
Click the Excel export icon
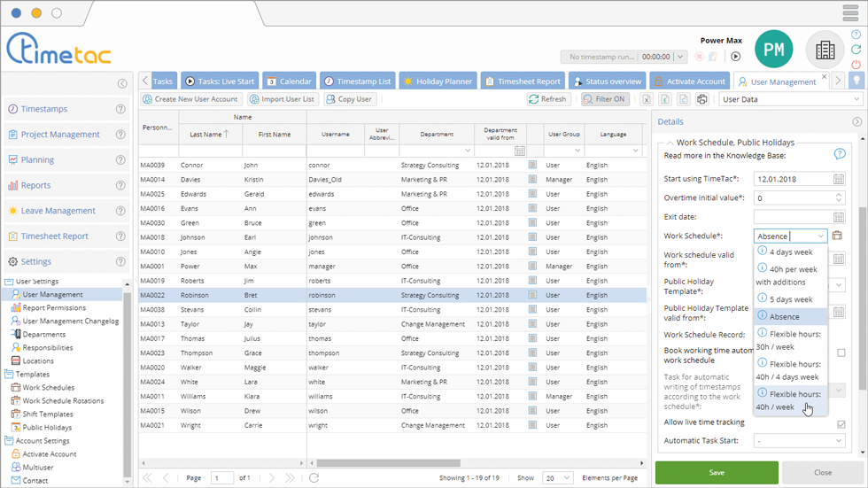[x=647, y=99]
